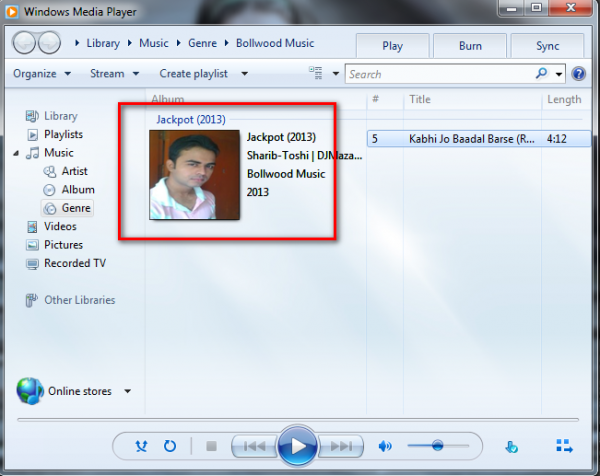Start playback with the Play button
Viewport: 600px width, 476px height.
(x=297, y=446)
